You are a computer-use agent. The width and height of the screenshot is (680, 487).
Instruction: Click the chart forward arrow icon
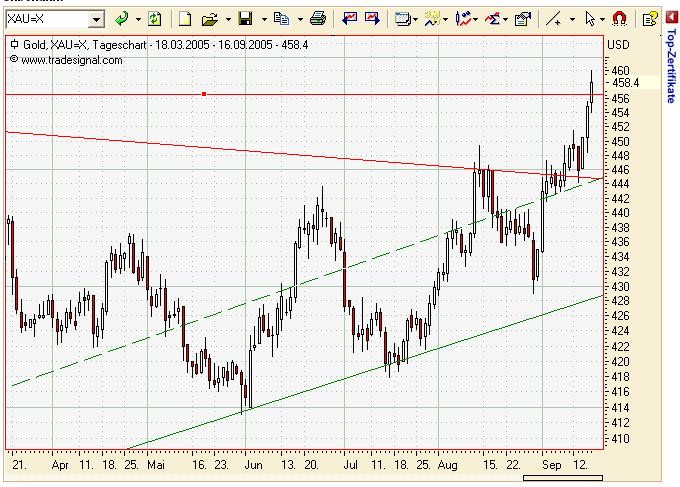pos(372,18)
